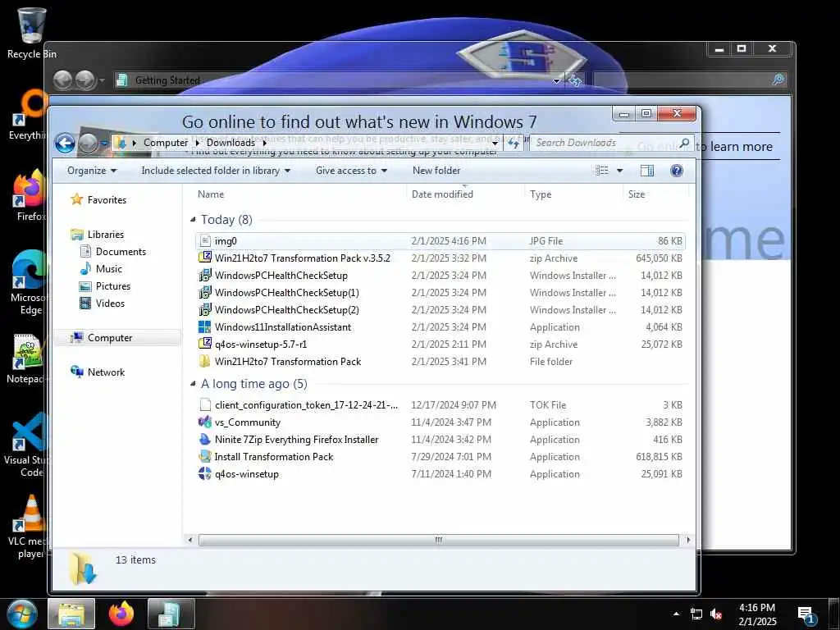Select the WindowsPCHealthCheckSetup(2) file name

(286, 309)
